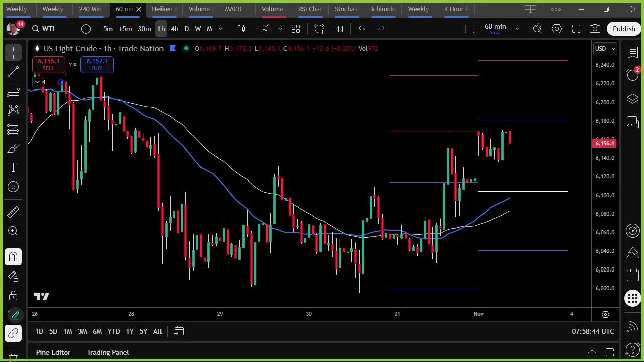Switch to the Ichimoku tab
The width and height of the screenshot is (644, 362).
click(383, 9)
